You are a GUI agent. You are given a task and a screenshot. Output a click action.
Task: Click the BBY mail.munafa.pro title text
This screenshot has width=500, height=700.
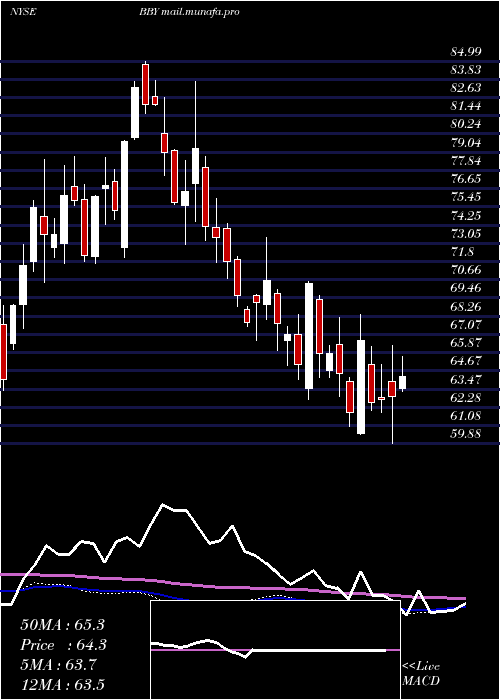pyautogui.click(x=189, y=12)
